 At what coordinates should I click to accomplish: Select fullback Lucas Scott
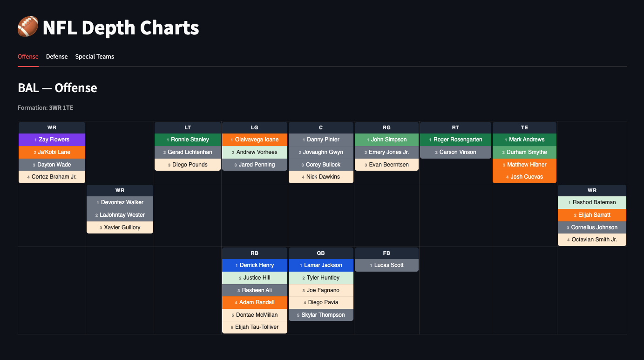click(386, 265)
